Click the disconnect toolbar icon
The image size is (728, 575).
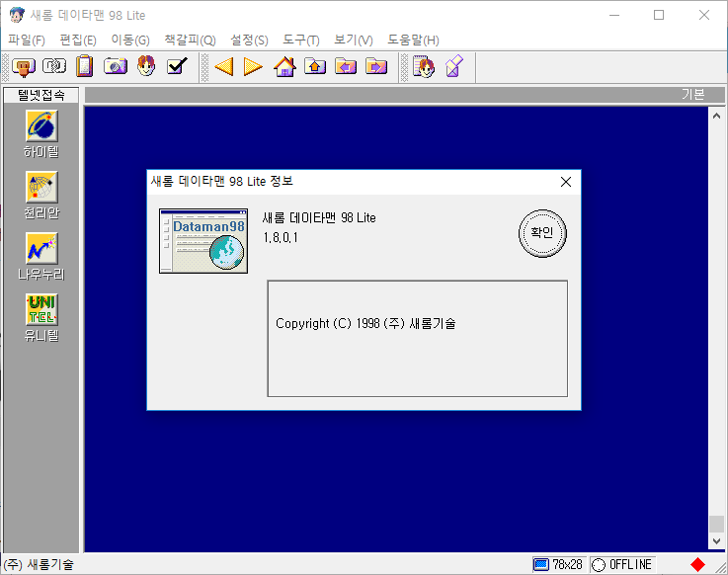pos(54,66)
